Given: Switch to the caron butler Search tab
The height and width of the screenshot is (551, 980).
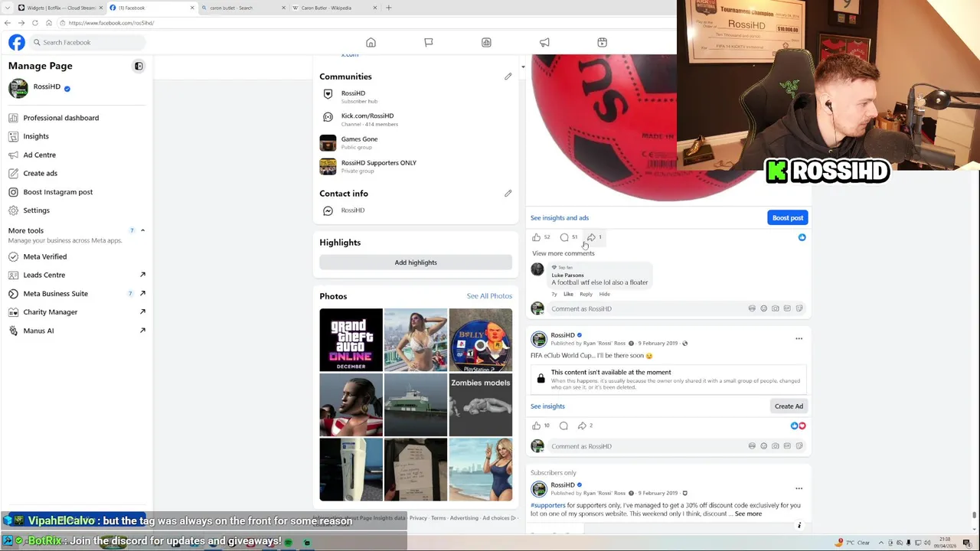Looking at the screenshot, I should tap(241, 8).
